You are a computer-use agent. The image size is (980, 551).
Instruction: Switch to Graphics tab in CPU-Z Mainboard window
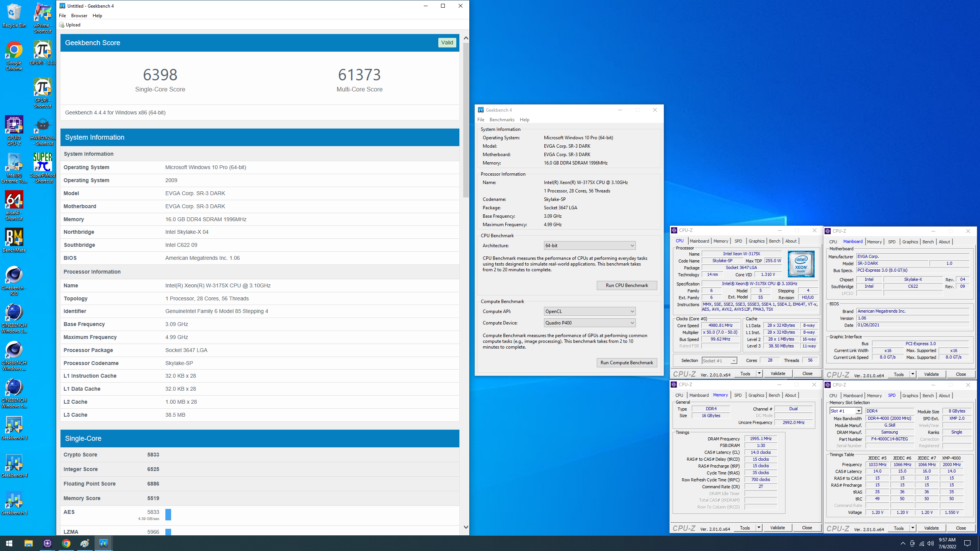[x=910, y=242]
